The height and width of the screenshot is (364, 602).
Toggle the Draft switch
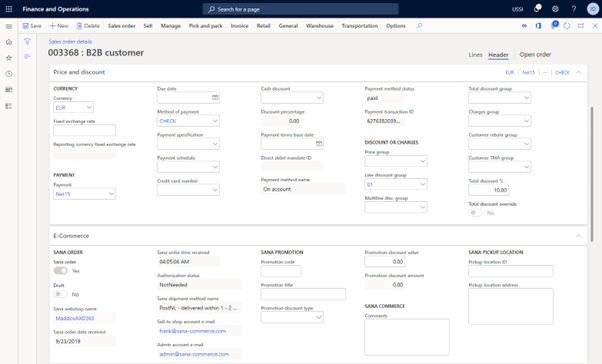click(x=60, y=294)
